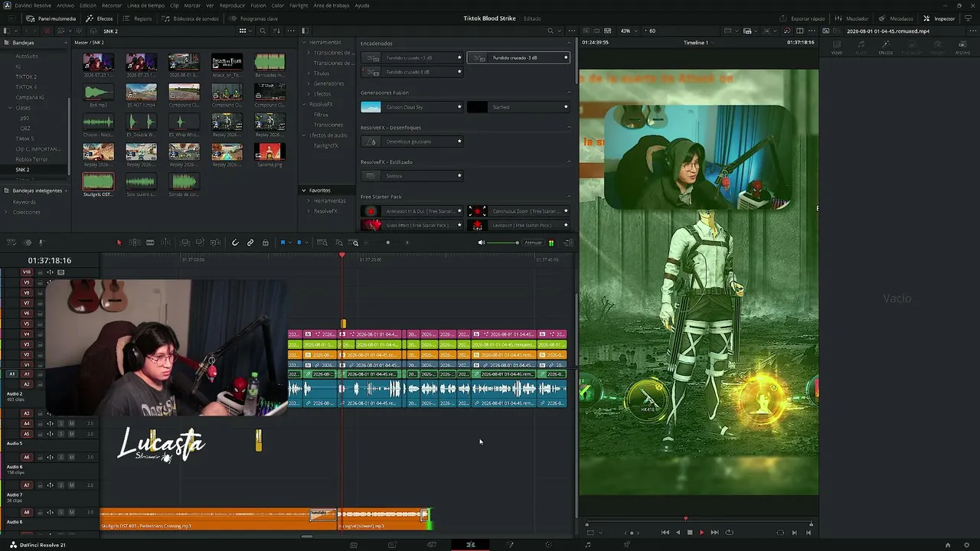The width and height of the screenshot is (980, 551).
Task: Click the Overwrite clip icon in timeline toolbar
Action: point(200,243)
